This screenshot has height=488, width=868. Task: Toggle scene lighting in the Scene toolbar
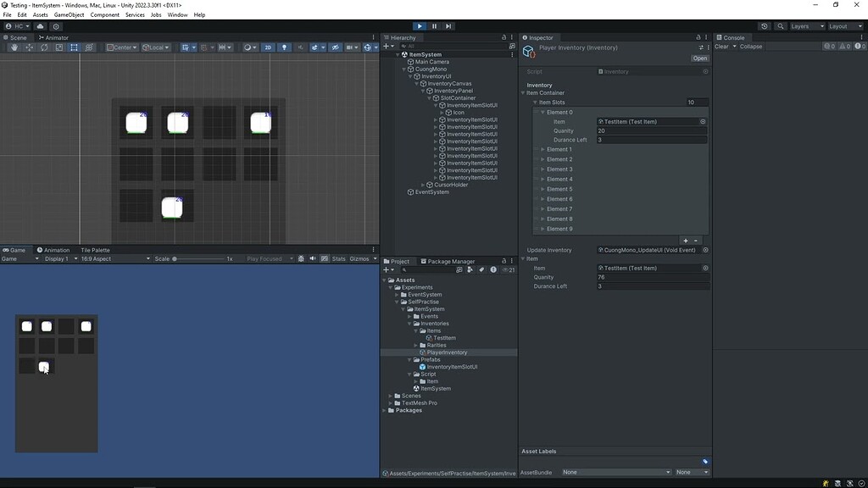(285, 47)
